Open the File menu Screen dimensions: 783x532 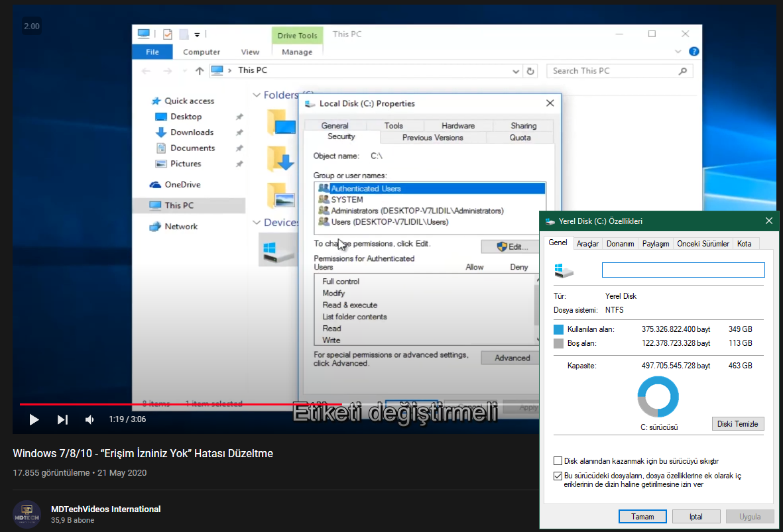click(152, 52)
